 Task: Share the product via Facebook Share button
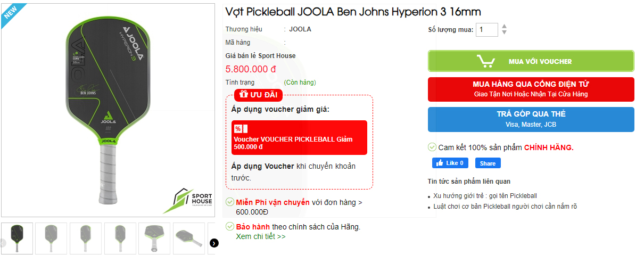tap(488, 163)
